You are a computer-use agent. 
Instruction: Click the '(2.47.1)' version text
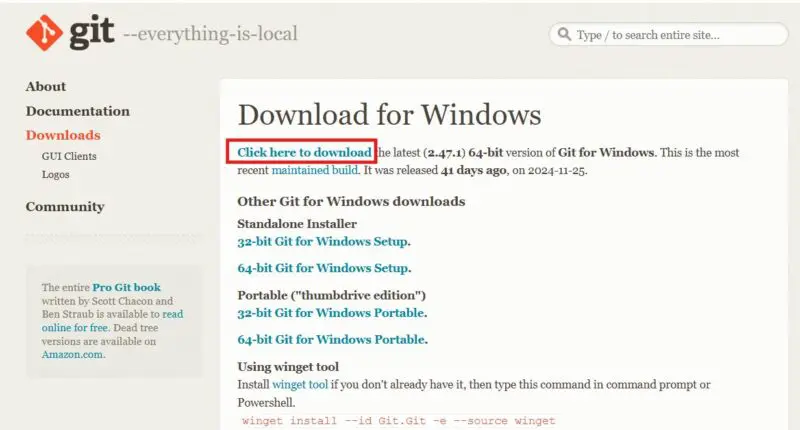[444, 152]
